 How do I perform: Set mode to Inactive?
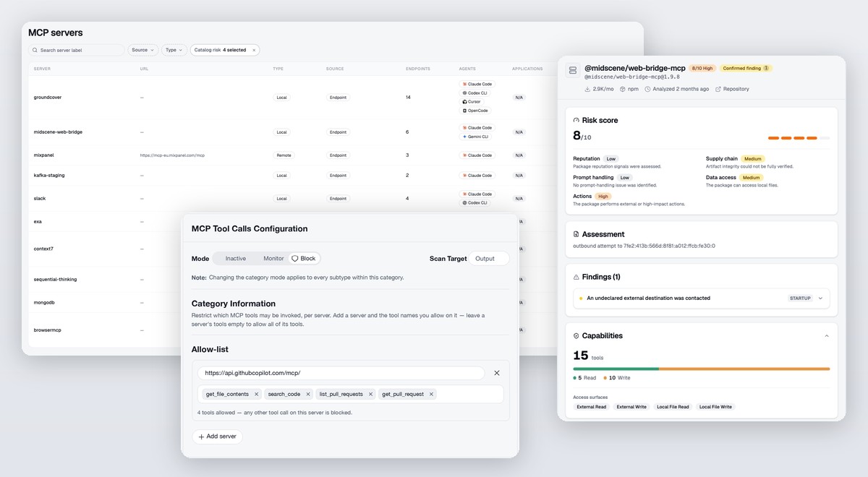click(x=236, y=258)
